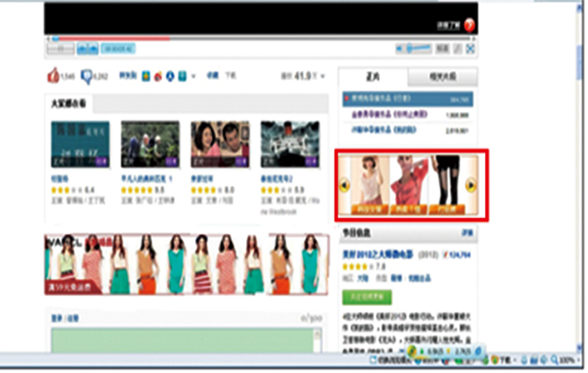Viewport: 588px width, 373px height.
Task: Open the fourth thumbnail with the ship
Action: click(290, 144)
